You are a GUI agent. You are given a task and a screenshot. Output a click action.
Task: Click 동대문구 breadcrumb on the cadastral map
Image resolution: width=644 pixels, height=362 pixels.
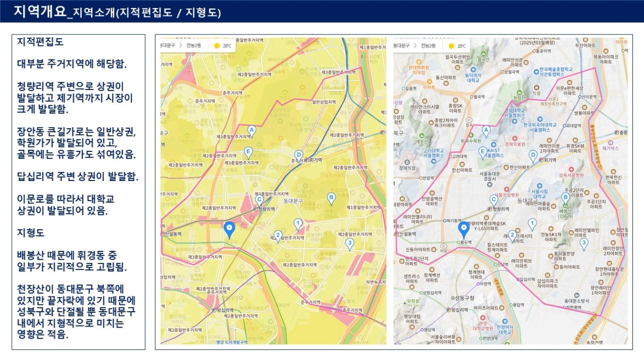[x=169, y=46]
